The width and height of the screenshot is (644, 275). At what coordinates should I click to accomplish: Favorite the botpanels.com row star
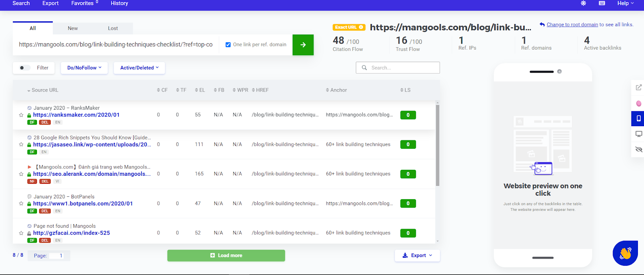[x=21, y=204]
